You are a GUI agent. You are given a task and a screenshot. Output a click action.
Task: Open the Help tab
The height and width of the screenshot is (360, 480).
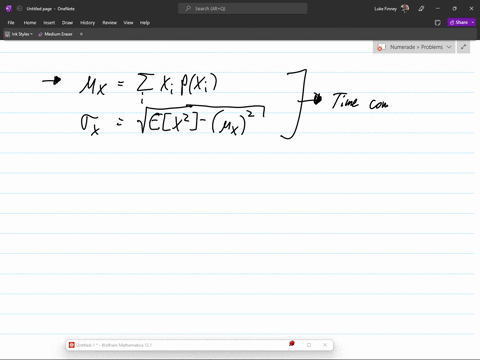click(145, 23)
